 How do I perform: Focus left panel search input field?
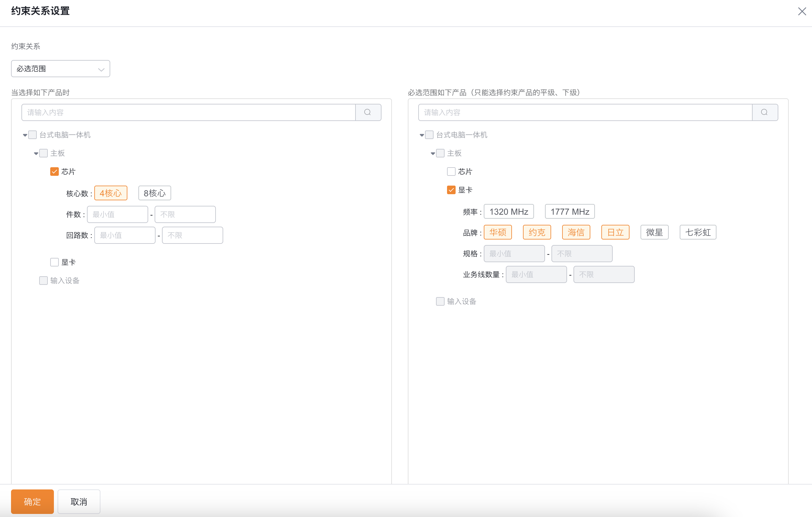pyautogui.click(x=189, y=112)
